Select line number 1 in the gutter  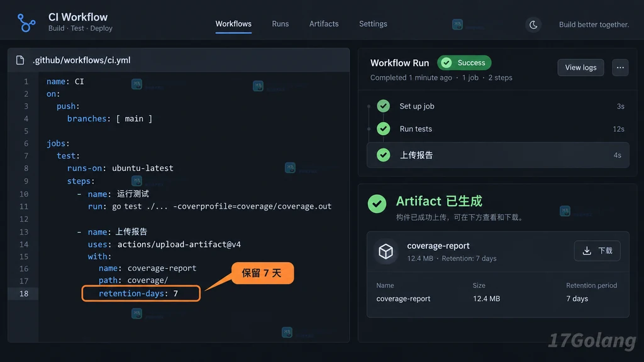[x=26, y=82]
